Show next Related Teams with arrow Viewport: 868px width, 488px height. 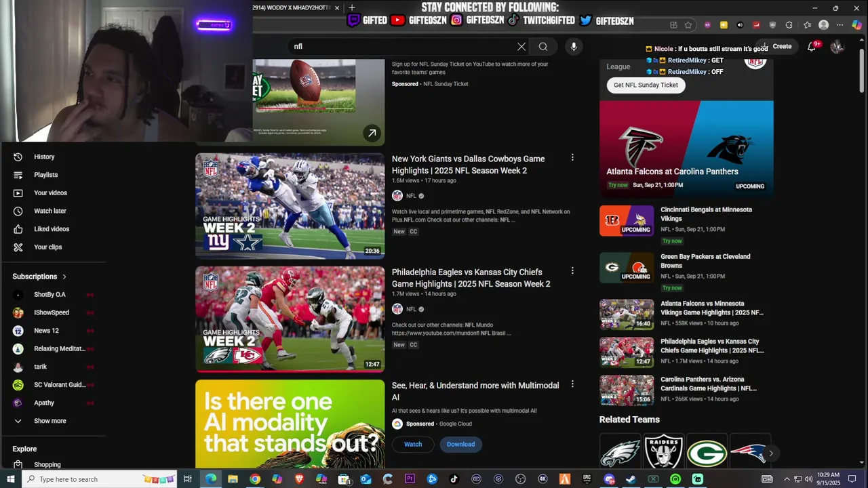(770, 453)
